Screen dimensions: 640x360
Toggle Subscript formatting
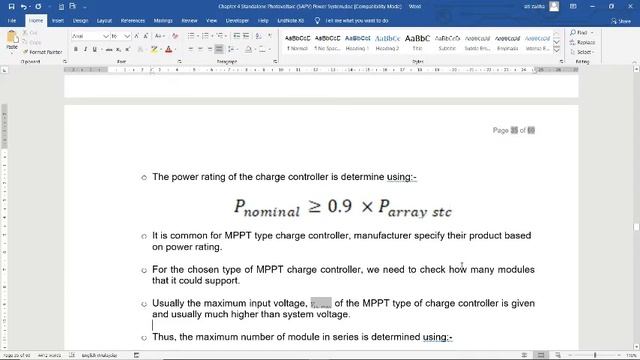point(118,49)
